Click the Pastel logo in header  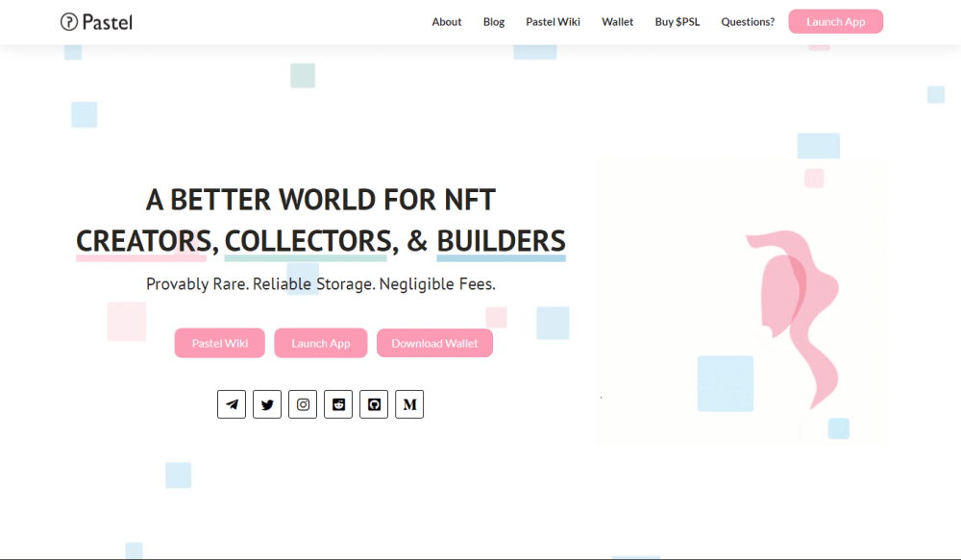(96, 22)
